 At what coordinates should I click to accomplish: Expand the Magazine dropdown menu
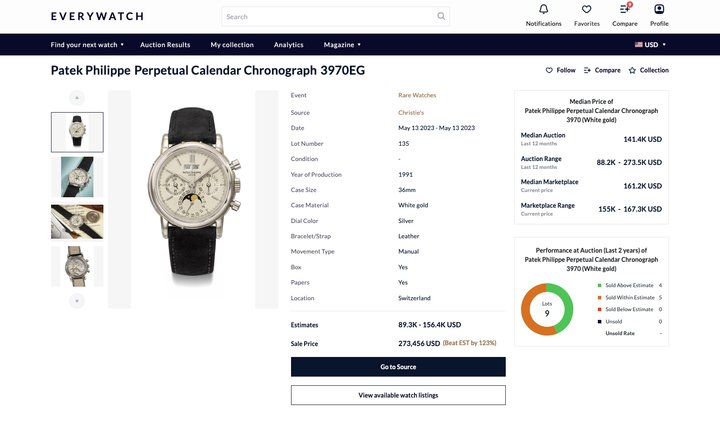342,45
